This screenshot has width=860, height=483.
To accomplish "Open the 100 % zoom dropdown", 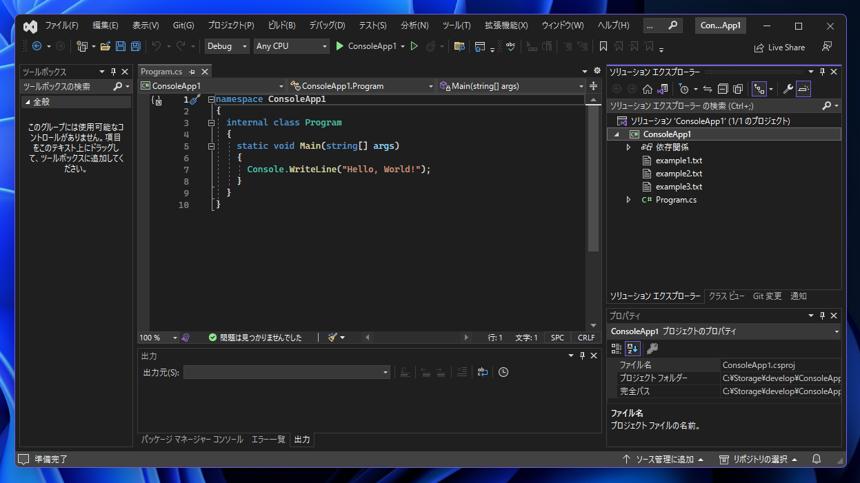I will coord(158,338).
